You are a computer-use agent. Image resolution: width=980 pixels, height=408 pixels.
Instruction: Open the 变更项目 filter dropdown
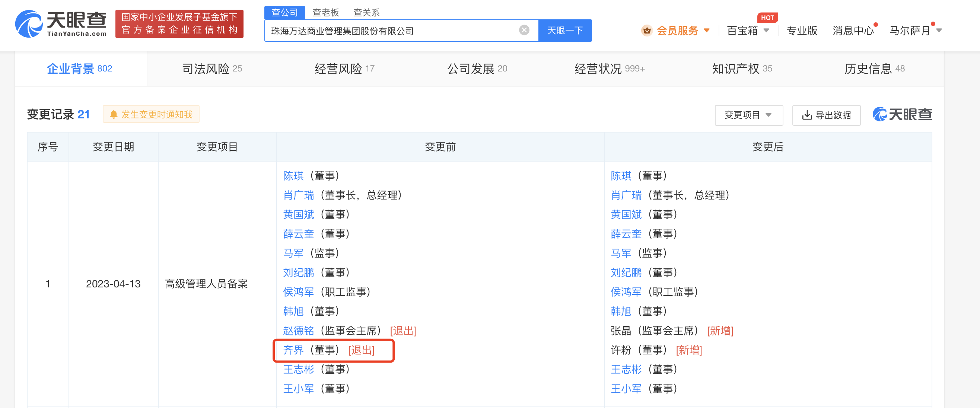748,115
